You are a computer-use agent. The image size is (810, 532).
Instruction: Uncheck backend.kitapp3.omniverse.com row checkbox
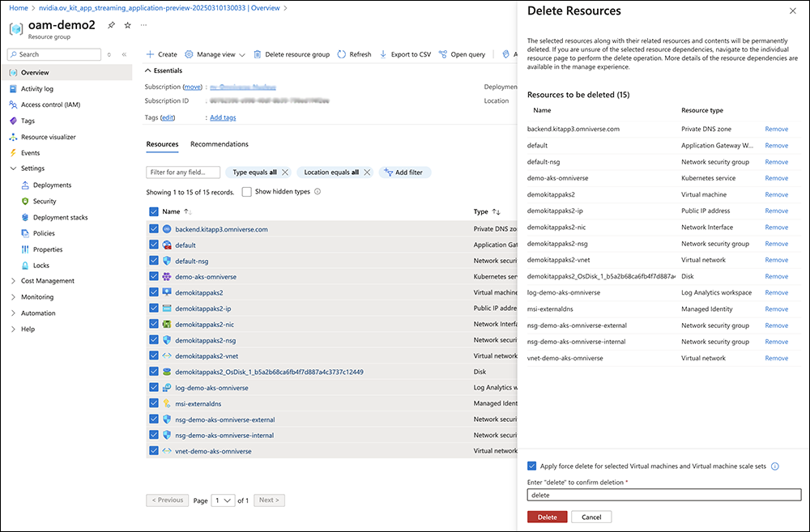pyautogui.click(x=153, y=229)
